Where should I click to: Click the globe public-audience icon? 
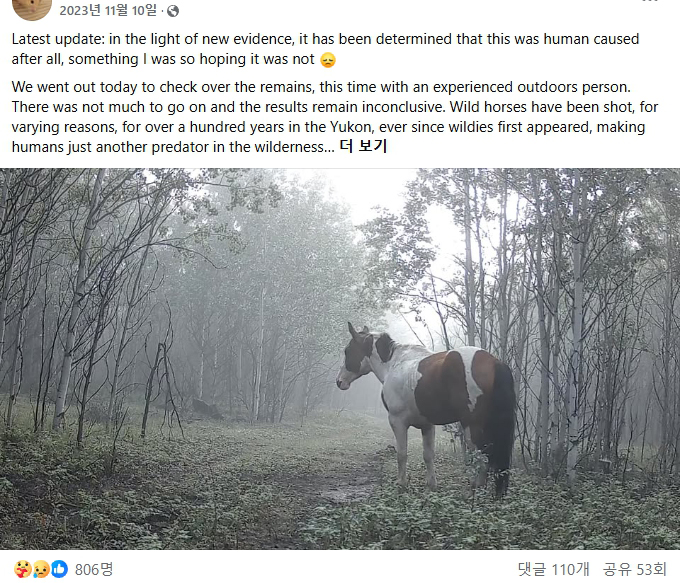[x=173, y=11]
